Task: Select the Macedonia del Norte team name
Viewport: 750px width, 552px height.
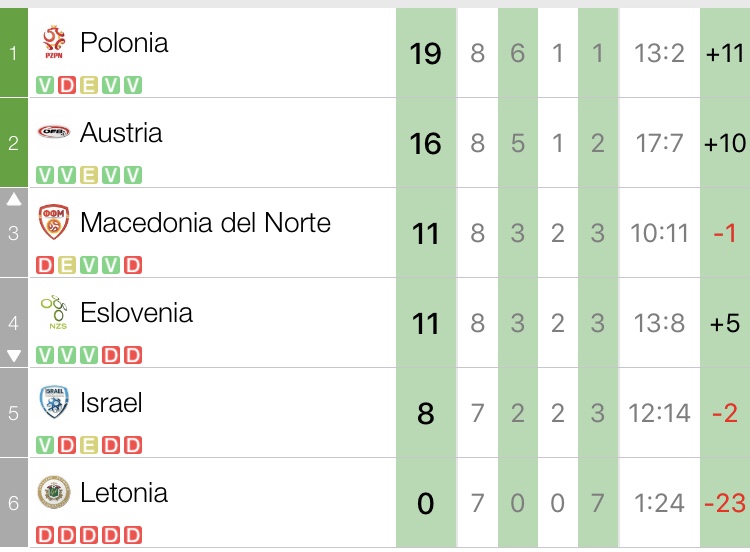Action: pos(205,222)
